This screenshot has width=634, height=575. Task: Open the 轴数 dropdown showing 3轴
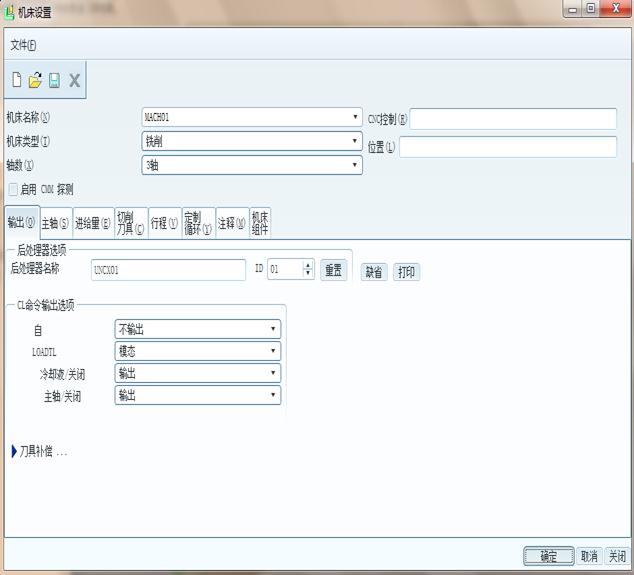(251, 165)
